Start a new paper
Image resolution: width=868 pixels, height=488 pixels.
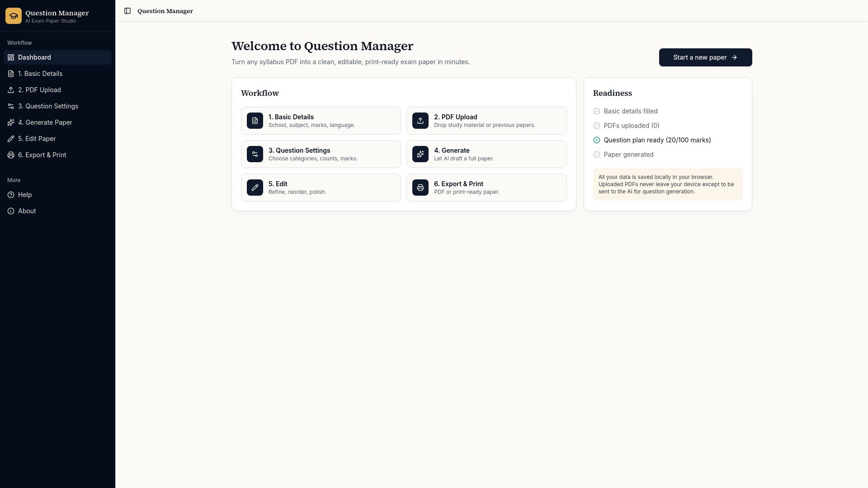pyautogui.click(x=705, y=57)
